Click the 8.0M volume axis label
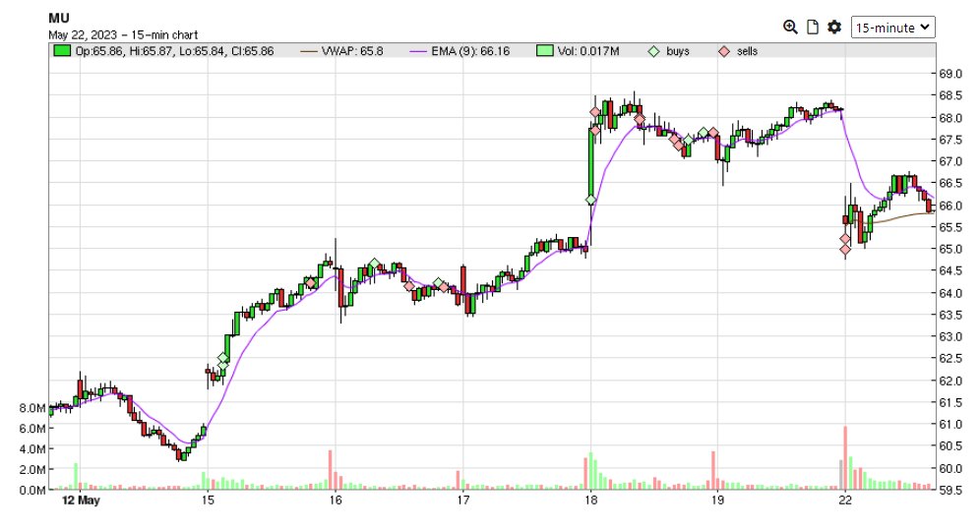980x530 pixels. pos(32,408)
